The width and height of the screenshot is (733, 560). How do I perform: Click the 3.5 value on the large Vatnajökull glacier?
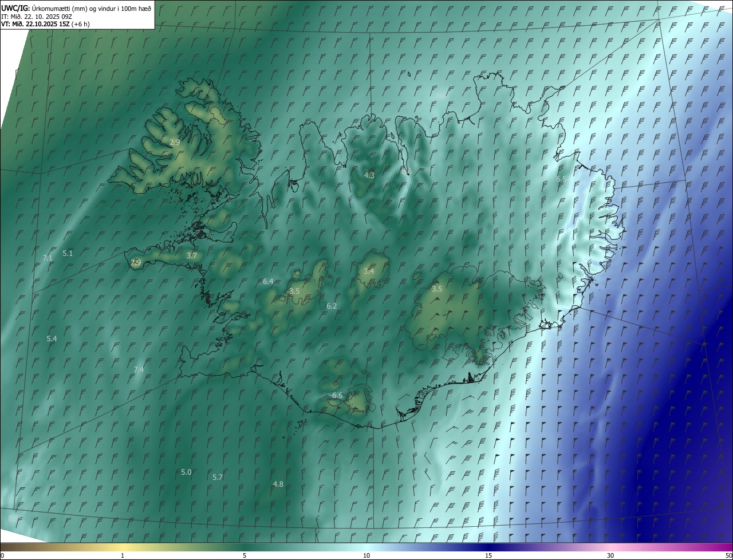coord(437,289)
